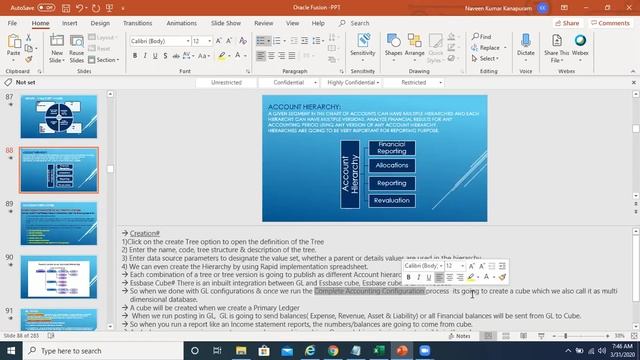This screenshot has width=640, height=360.
Task: Open File Explorer from taskbar
Action: point(241,351)
